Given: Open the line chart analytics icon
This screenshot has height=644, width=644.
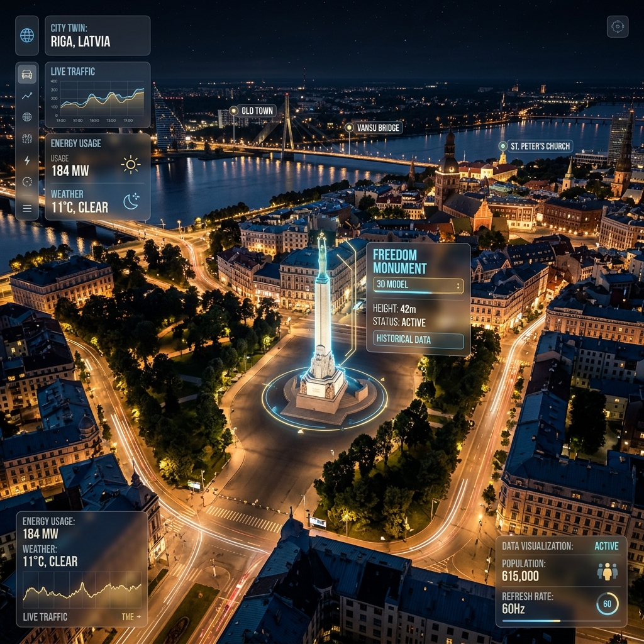Looking at the screenshot, I should (26, 96).
